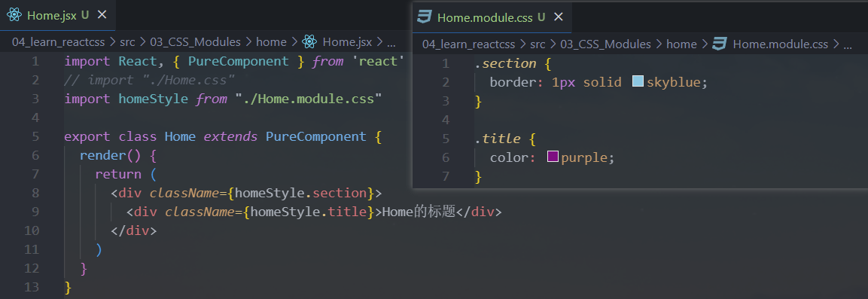
Task: Click Home.jsx file in the breadcrumb
Action: click(x=348, y=42)
